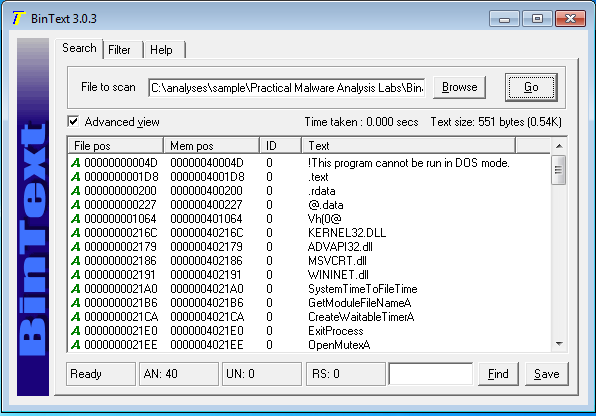Viewport: 596px width, 416px height.
Task: Click the green A icon beside ExitProcess
Action: (76, 331)
